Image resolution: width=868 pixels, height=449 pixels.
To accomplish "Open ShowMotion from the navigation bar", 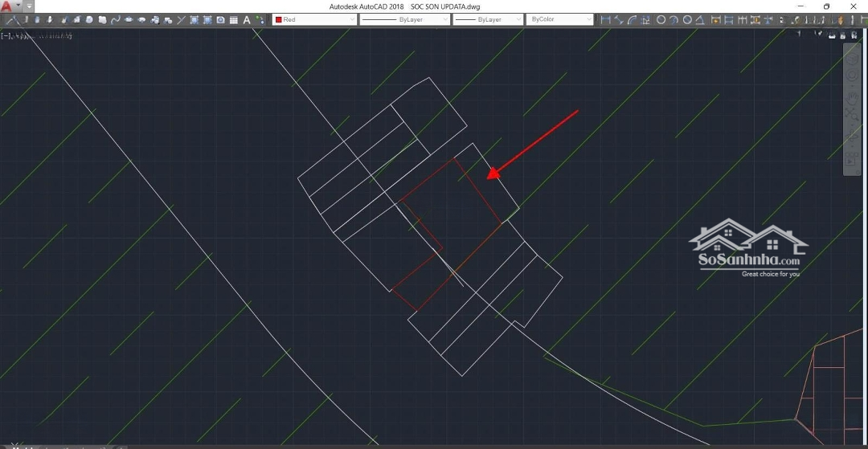I will [x=852, y=160].
